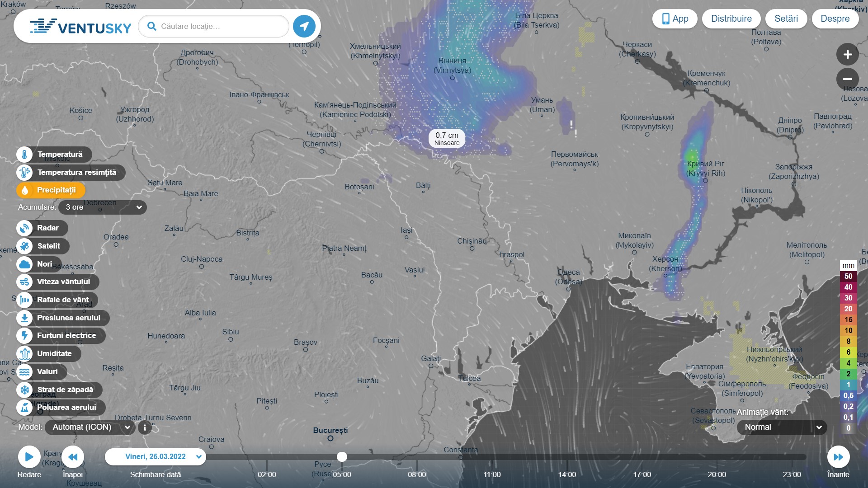Zoom out the map with minus button
Screen dimensions: 868x488
pos(847,79)
